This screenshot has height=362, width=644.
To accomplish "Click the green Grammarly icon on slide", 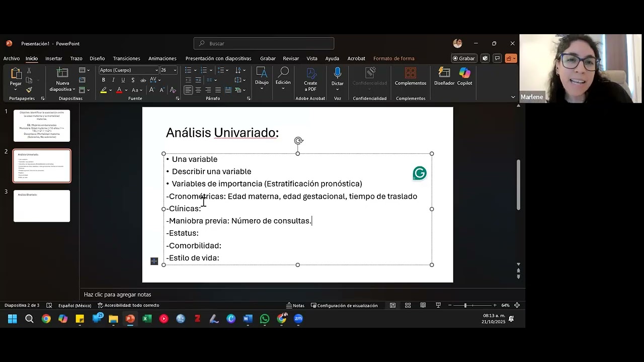I will pyautogui.click(x=420, y=173).
